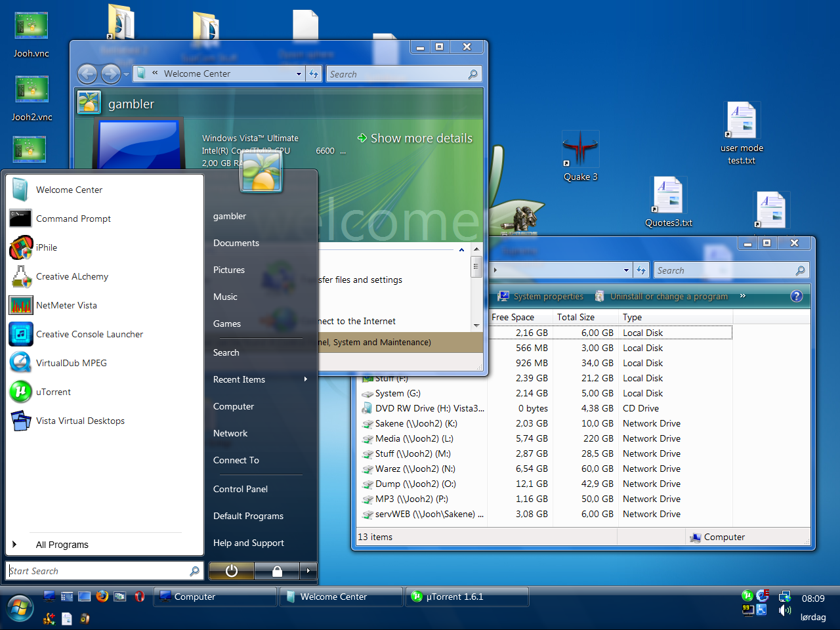Click Show more details in Welcome Center
Screen dimensions: 840x630
[415, 138]
